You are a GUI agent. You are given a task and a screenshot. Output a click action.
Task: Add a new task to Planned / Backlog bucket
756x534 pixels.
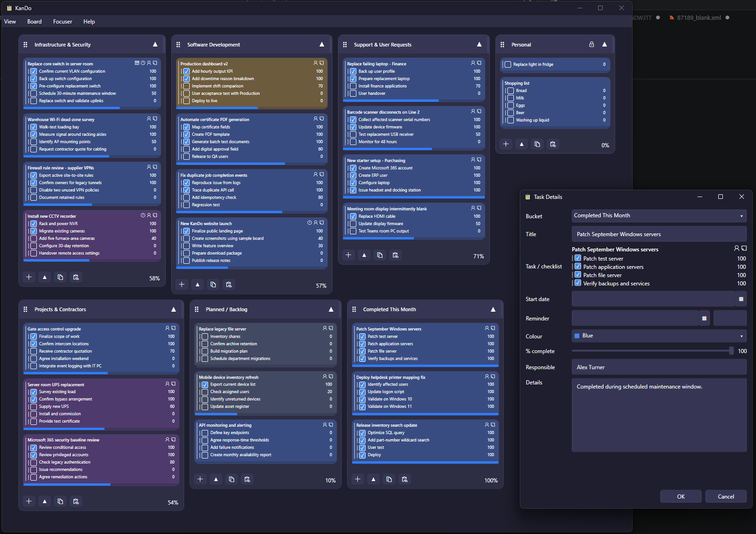coord(200,479)
